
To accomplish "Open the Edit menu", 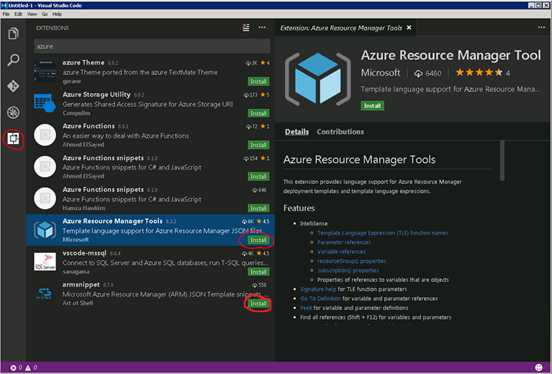I will [x=18, y=14].
